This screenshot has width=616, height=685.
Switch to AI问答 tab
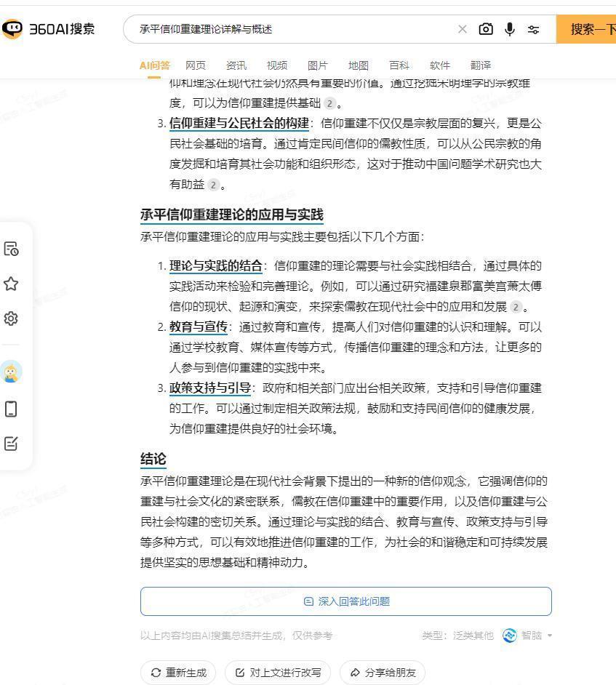155,65
